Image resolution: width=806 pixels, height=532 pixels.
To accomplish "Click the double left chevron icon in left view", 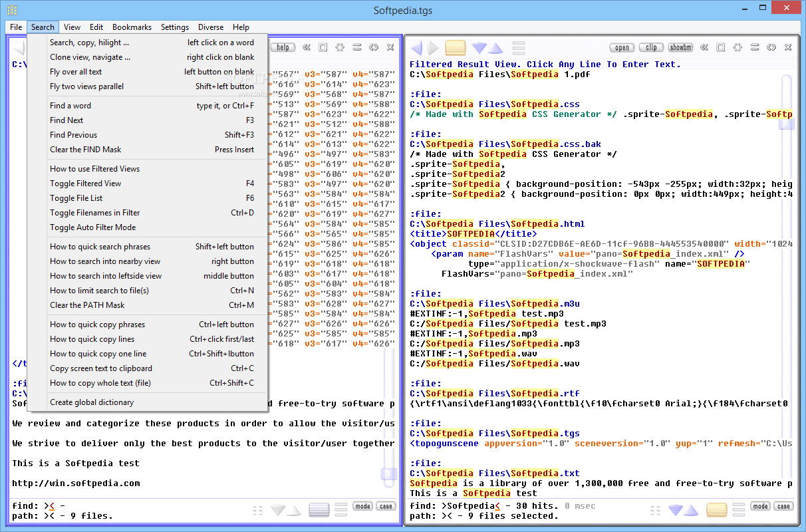I will coord(306,48).
